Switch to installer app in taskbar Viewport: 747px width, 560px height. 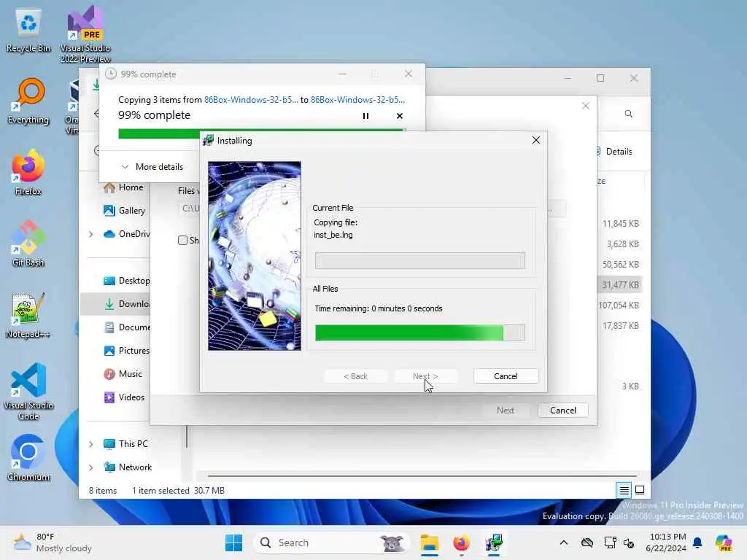click(494, 542)
